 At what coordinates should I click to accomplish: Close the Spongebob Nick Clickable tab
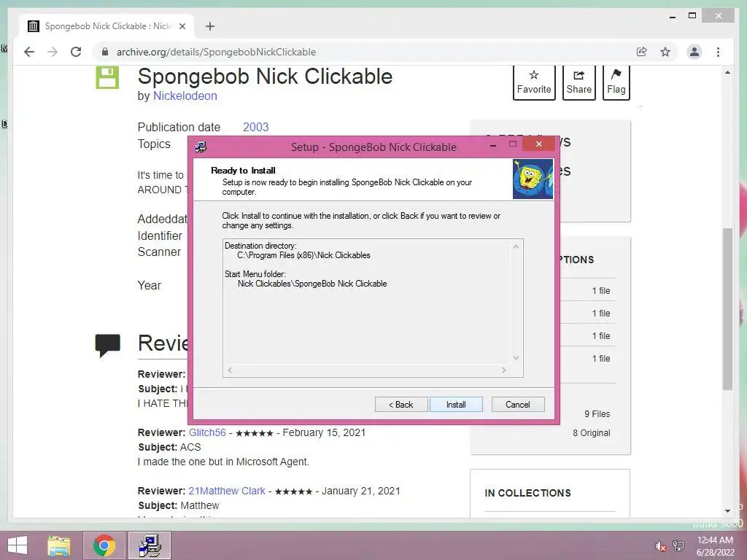(182, 26)
